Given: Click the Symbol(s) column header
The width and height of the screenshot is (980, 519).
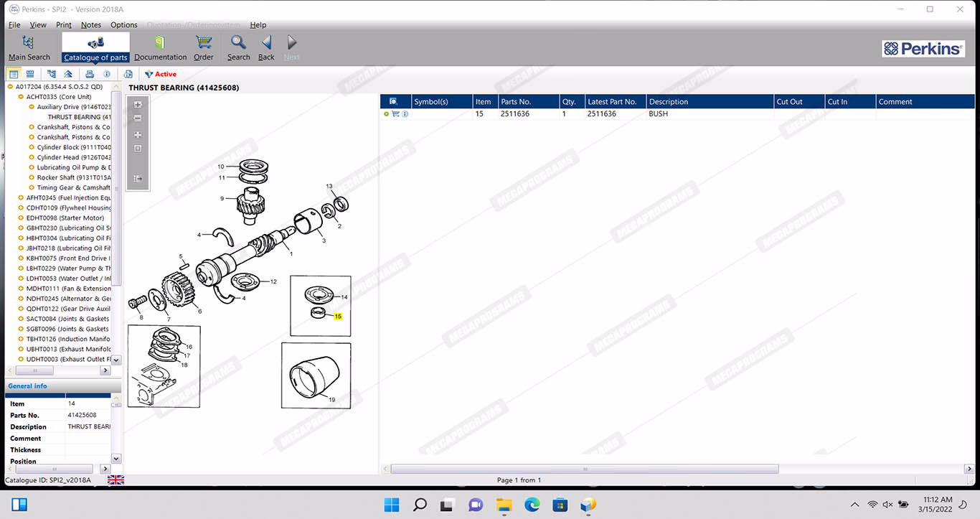Looking at the screenshot, I should coord(442,101).
